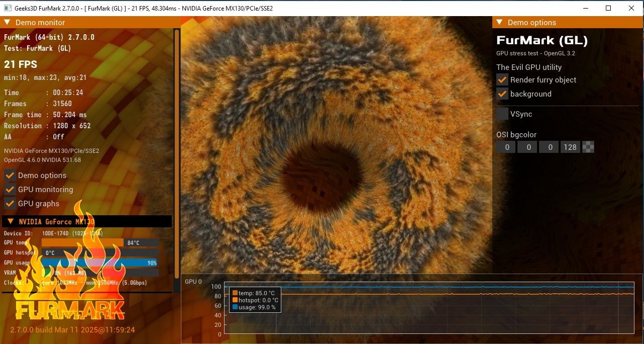Maximize the FurMark window

tap(608, 8)
